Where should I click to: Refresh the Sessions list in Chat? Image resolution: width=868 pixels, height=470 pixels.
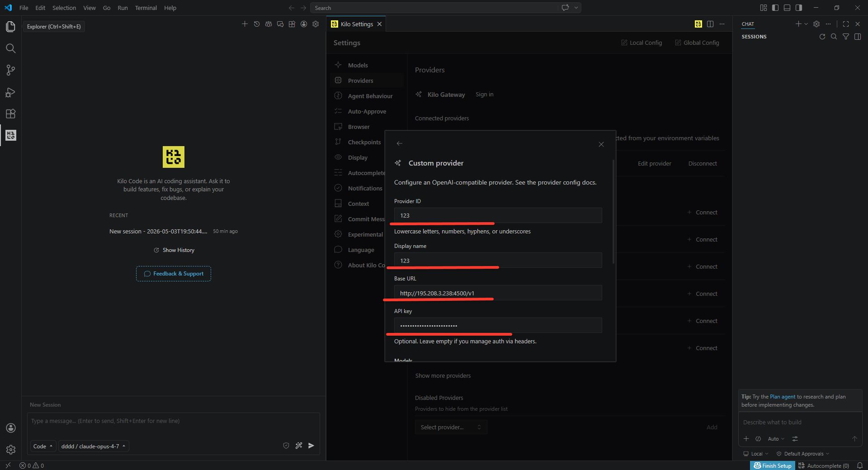pyautogui.click(x=822, y=37)
